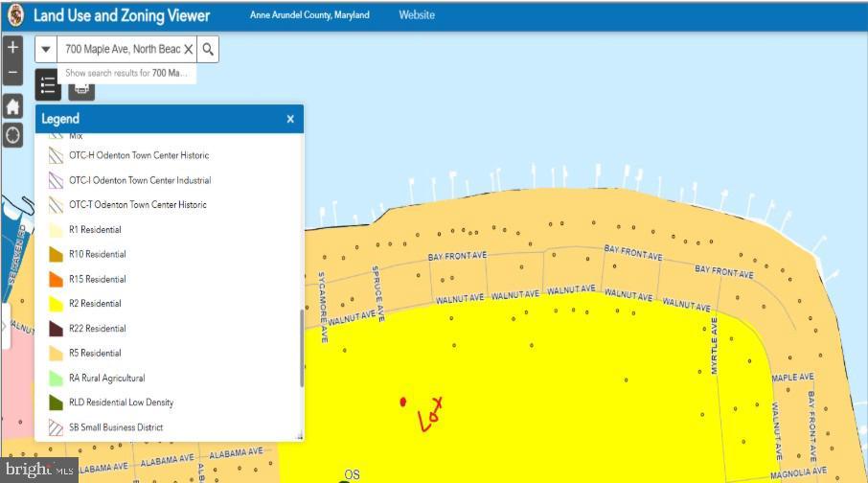Screen dimensions: 868x483
Task: Click the R15 Residential orange swatch
Action: click(x=56, y=279)
